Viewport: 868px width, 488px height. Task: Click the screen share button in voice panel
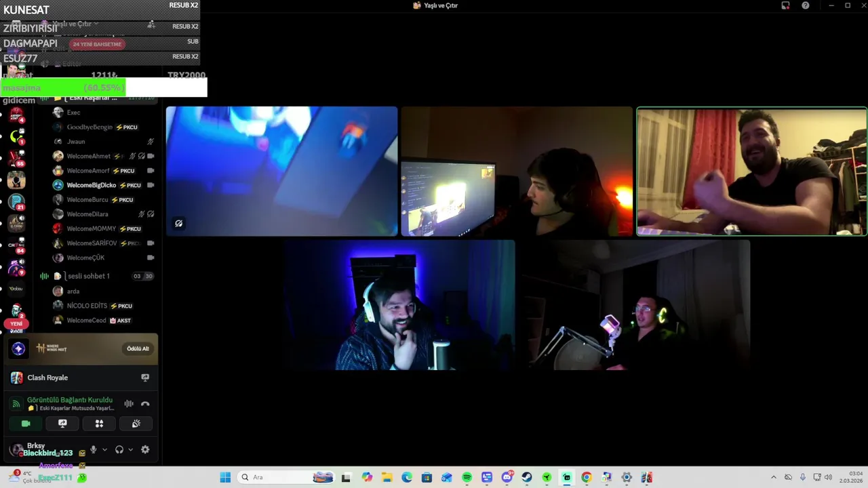[x=62, y=424]
